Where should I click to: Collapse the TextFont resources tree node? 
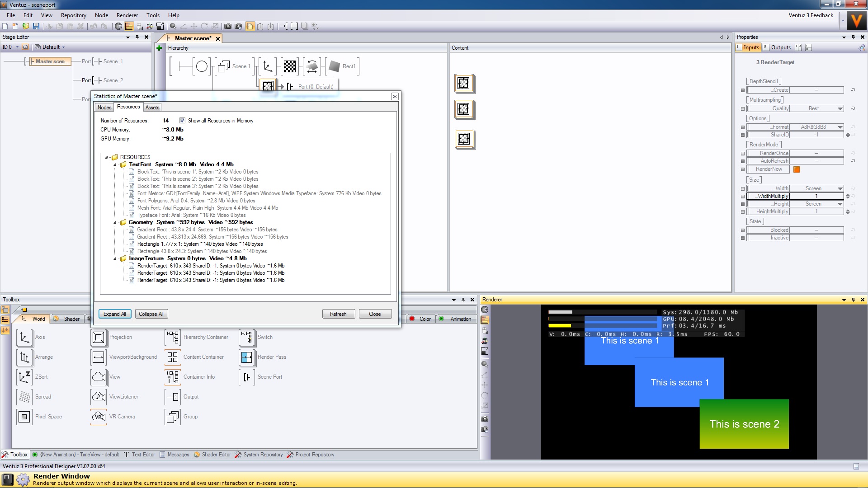[115, 164]
